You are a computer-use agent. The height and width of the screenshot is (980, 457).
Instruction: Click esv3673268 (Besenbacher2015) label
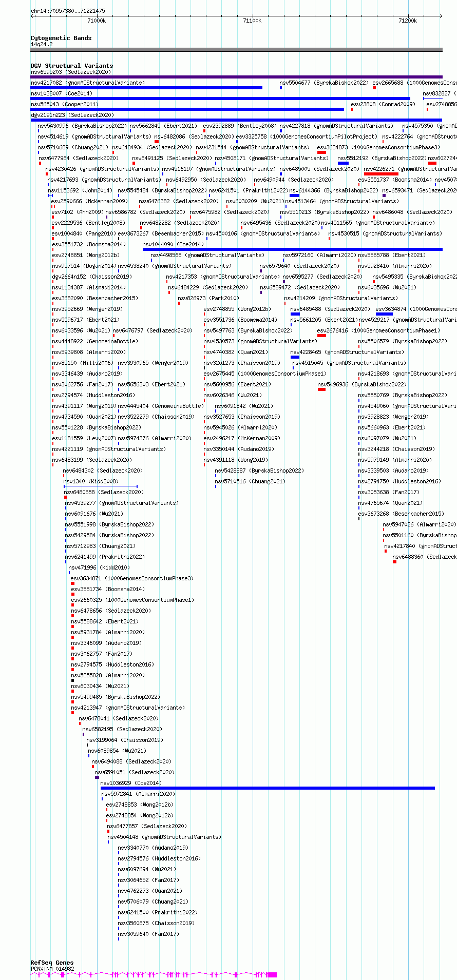tap(401, 514)
